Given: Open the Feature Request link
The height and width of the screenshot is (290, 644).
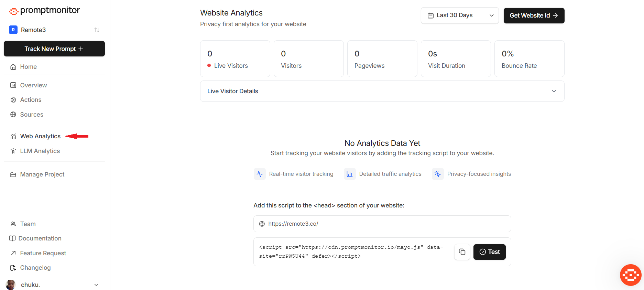Looking at the screenshot, I should (x=43, y=253).
